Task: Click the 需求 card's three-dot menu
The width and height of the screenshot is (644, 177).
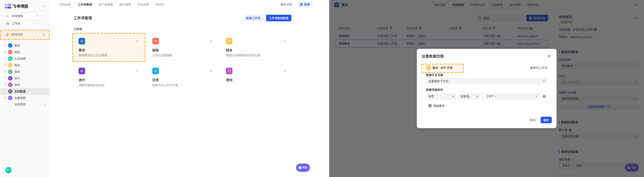Action: point(137,41)
